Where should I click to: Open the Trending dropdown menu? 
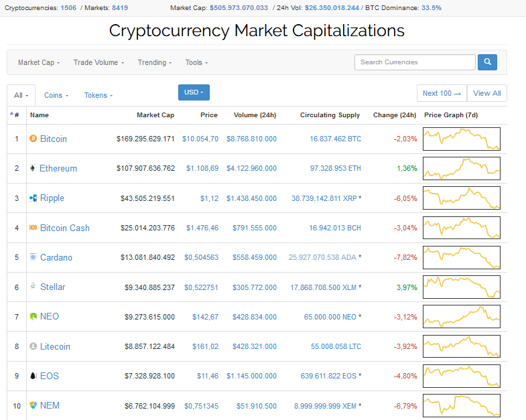pos(155,62)
